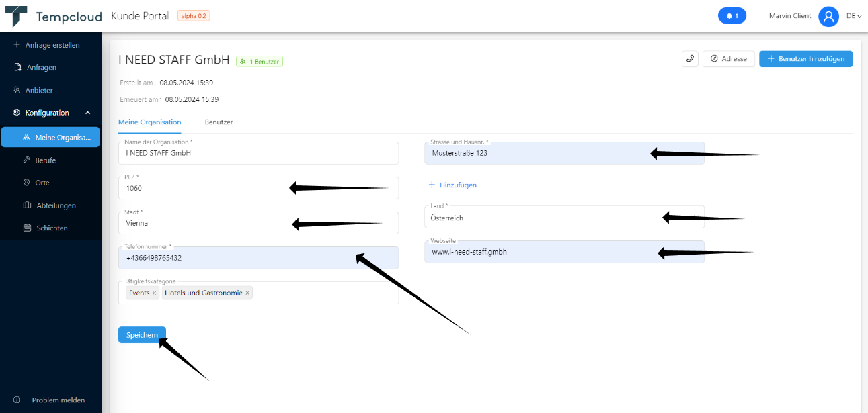Image resolution: width=868 pixels, height=413 pixels.
Task: Click the Telefonnummer input field
Action: click(x=258, y=258)
